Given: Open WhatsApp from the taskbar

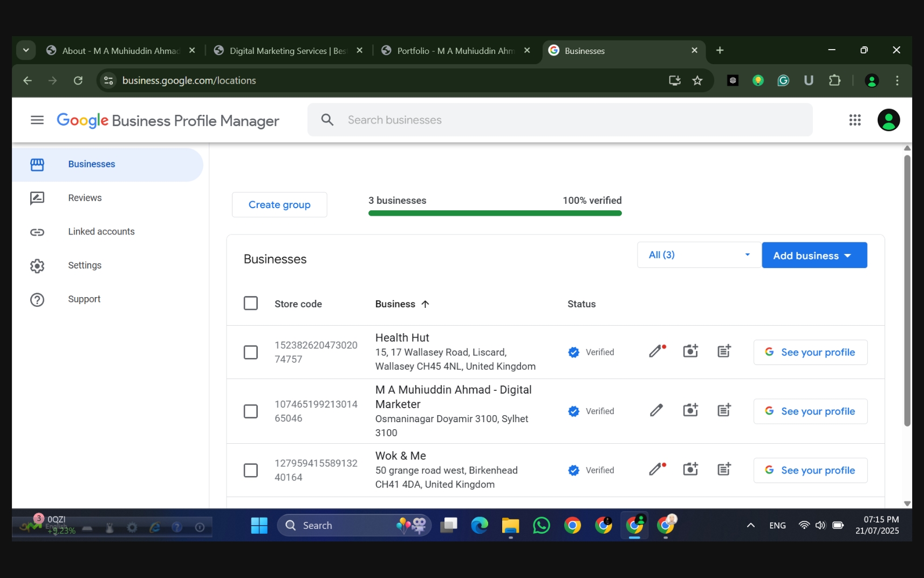Looking at the screenshot, I should point(541,525).
